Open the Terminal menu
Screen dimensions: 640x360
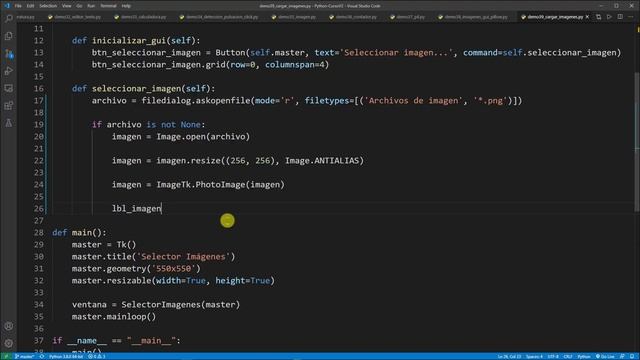click(x=108, y=6)
